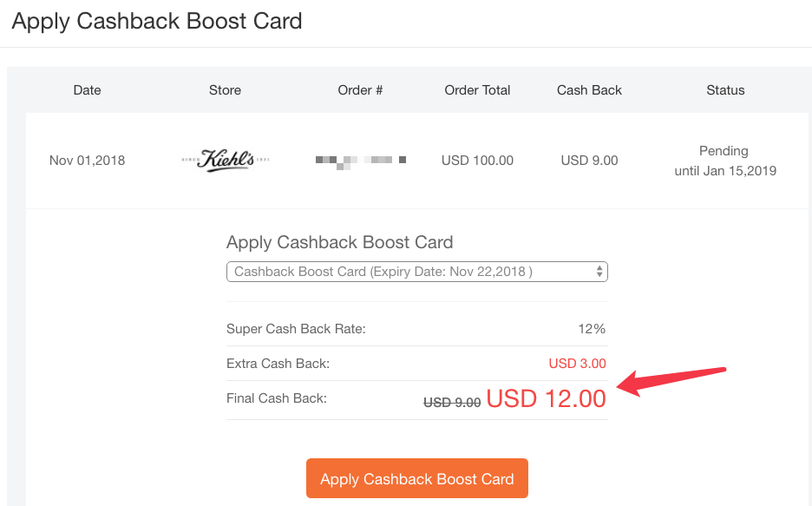Click the blurred order number
The width and height of the screenshot is (812, 506).
point(360,161)
